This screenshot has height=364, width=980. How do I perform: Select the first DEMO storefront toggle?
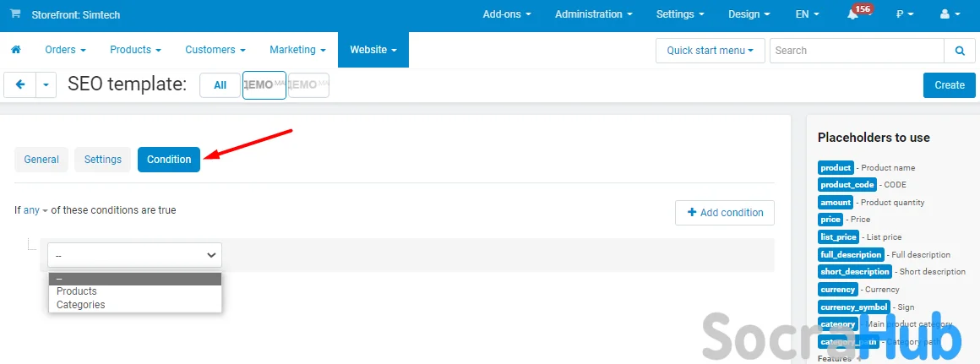pyautogui.click(x=264, y=84)
